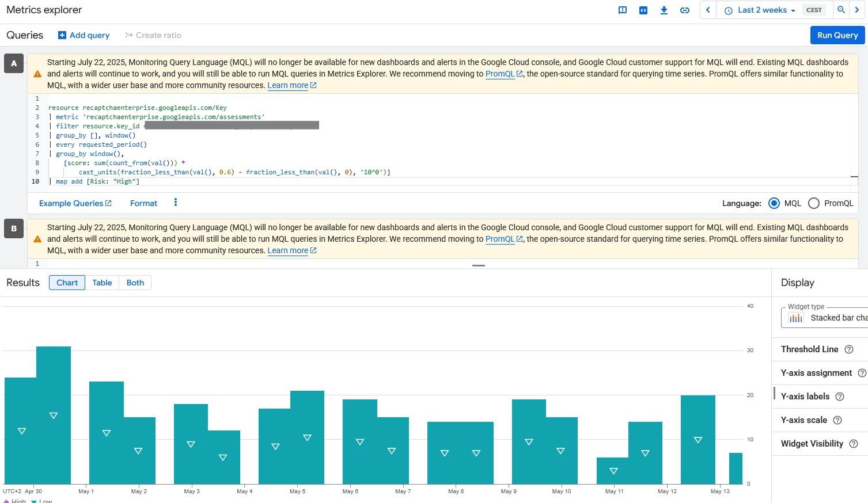Go to next time range arrow
Screen dimensions: 868x503
(857, 10)
